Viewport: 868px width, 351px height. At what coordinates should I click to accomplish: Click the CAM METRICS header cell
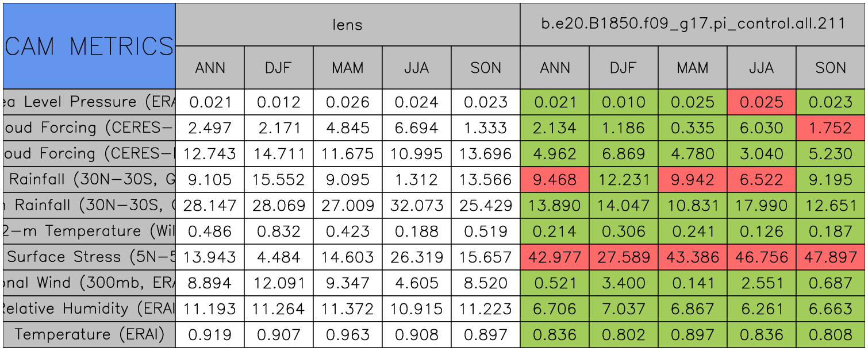pyautogui.click(x=89, y=46)
